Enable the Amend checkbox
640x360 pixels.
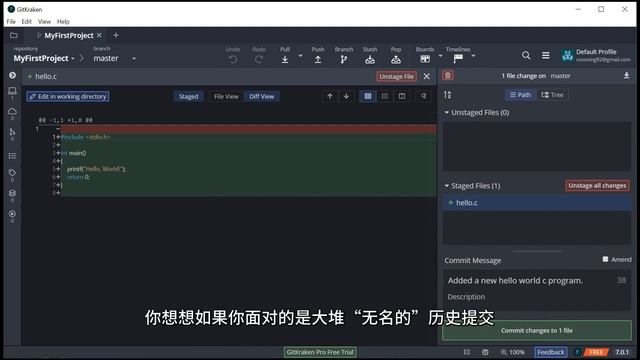[x=605, y=259]
